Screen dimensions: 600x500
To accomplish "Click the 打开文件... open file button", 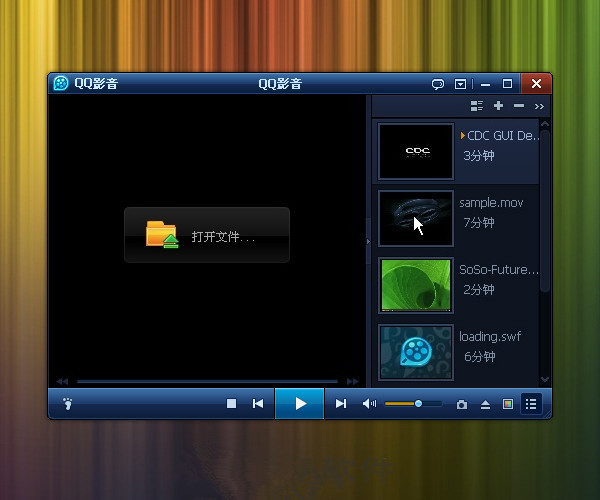I will 207,235.
